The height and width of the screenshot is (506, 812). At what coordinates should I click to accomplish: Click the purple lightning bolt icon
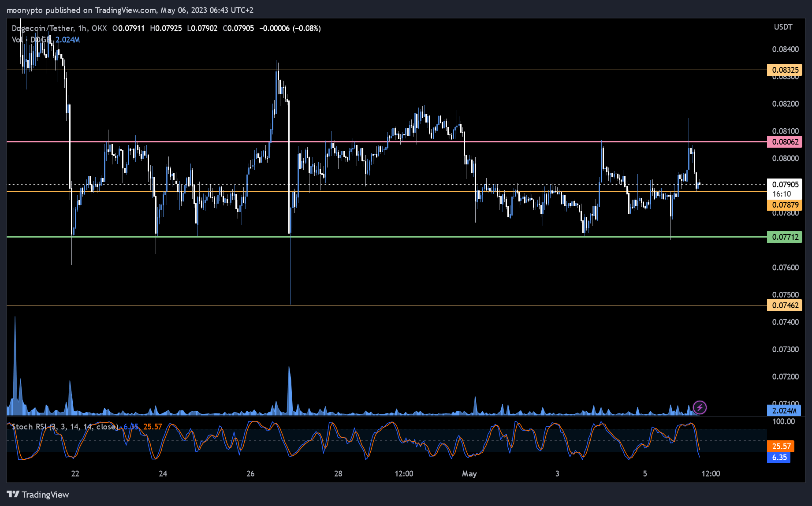click(700, 407)
